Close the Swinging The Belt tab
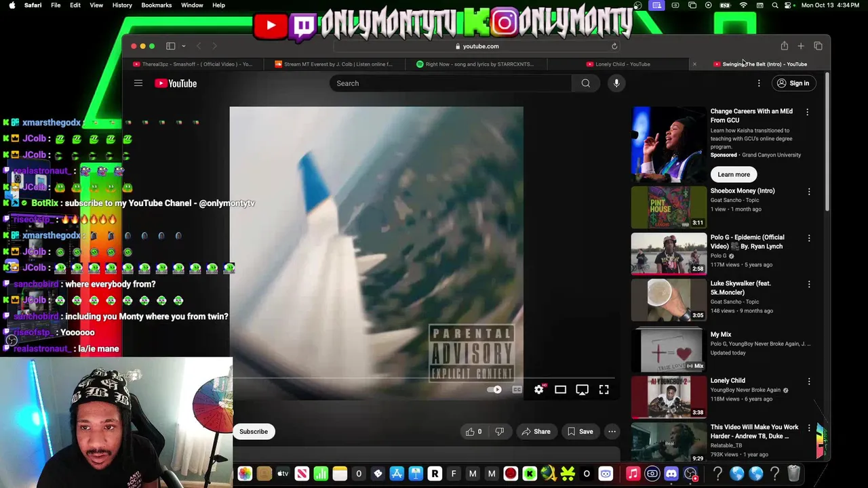Screen dimensions: 868x488 694,64
